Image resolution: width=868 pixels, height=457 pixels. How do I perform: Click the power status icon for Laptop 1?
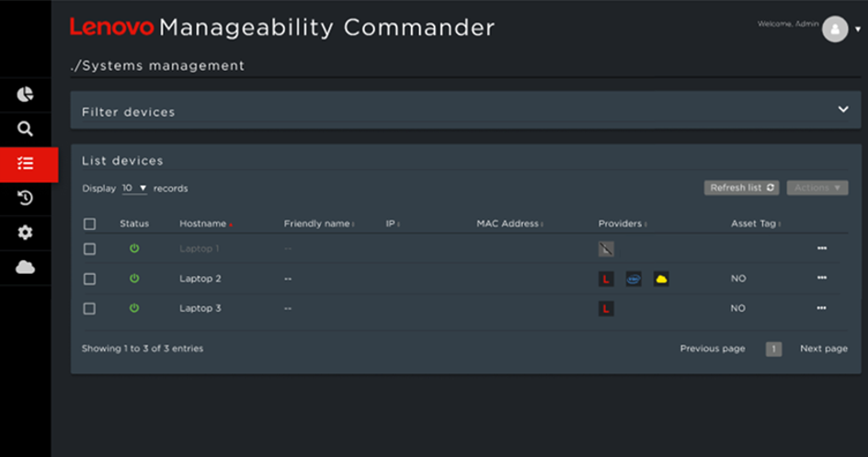(x=134, y=248)
